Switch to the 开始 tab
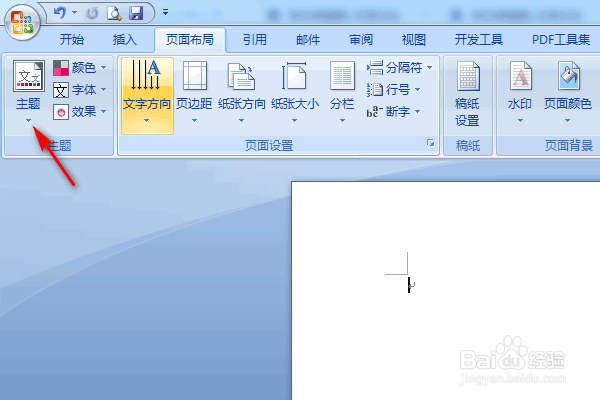The height and width of the screenshot is (400, 600). 72,39
